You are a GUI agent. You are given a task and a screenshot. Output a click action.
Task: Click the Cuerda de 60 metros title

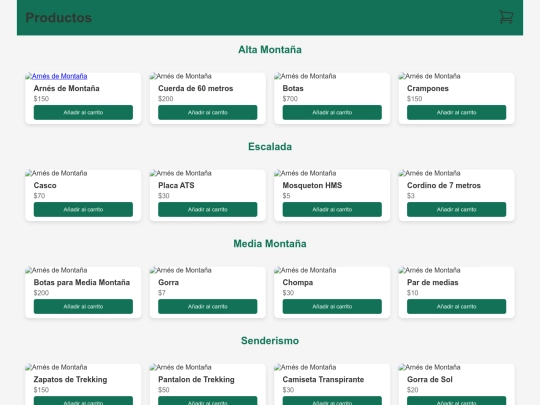(196, 89)
